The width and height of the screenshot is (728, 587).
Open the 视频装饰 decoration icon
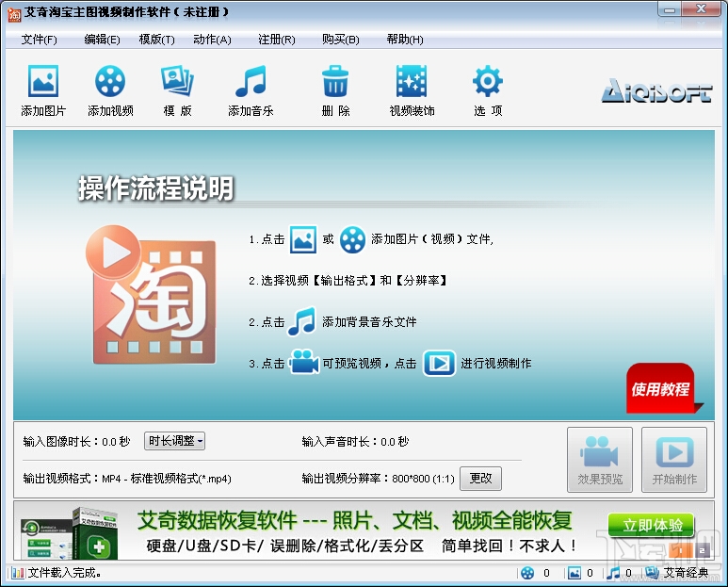[412, 81]
